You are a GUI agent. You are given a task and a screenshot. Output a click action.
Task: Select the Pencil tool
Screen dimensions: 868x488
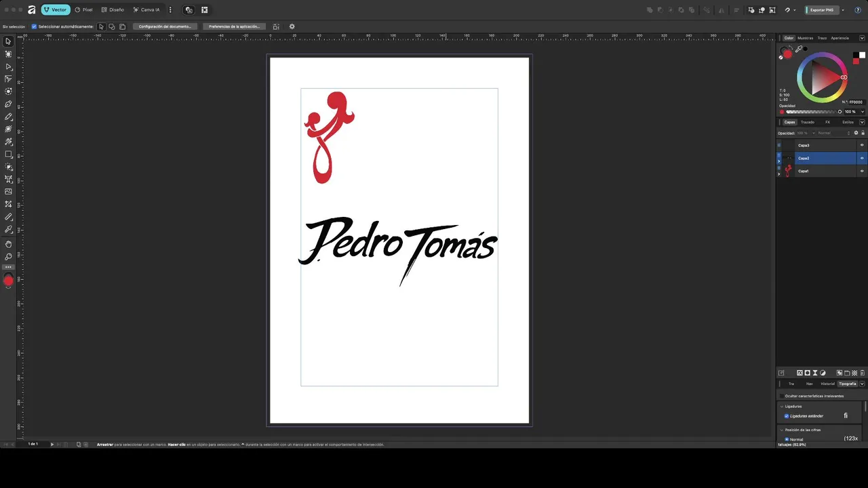click(8, 117)
